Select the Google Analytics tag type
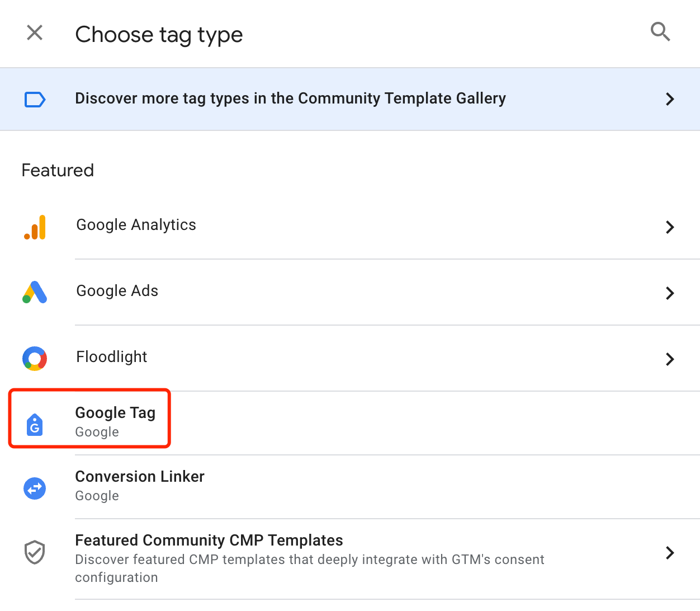 pyautogui.click(x=136, y=225)
